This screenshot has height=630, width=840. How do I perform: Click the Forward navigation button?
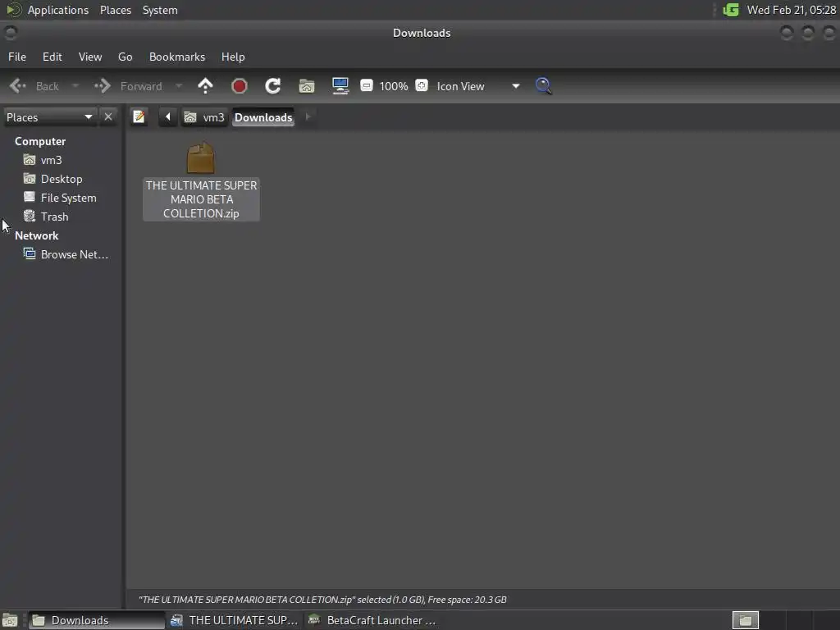click(x=129, y=85)
